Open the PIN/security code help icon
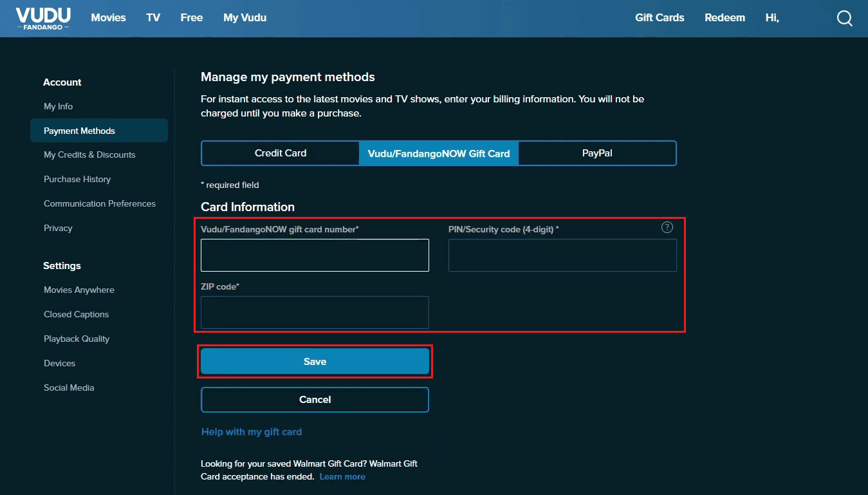868x495 pixels. [x=667, y=227]
